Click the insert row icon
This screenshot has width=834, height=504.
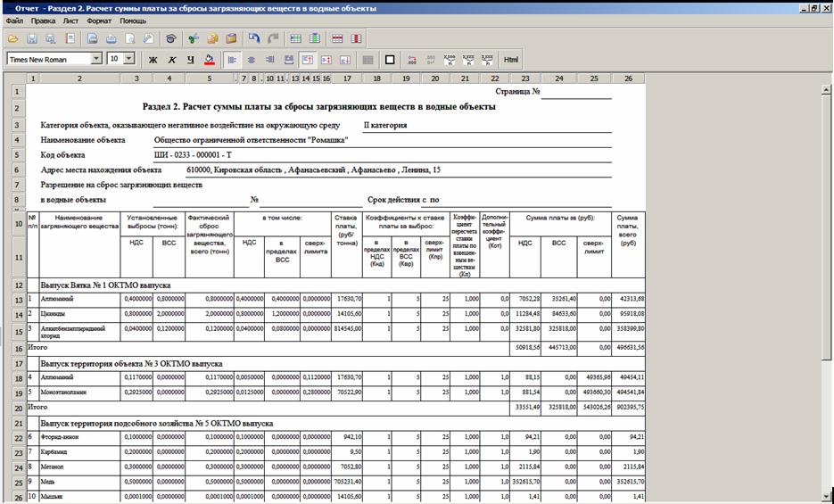[x=294, y=39]
